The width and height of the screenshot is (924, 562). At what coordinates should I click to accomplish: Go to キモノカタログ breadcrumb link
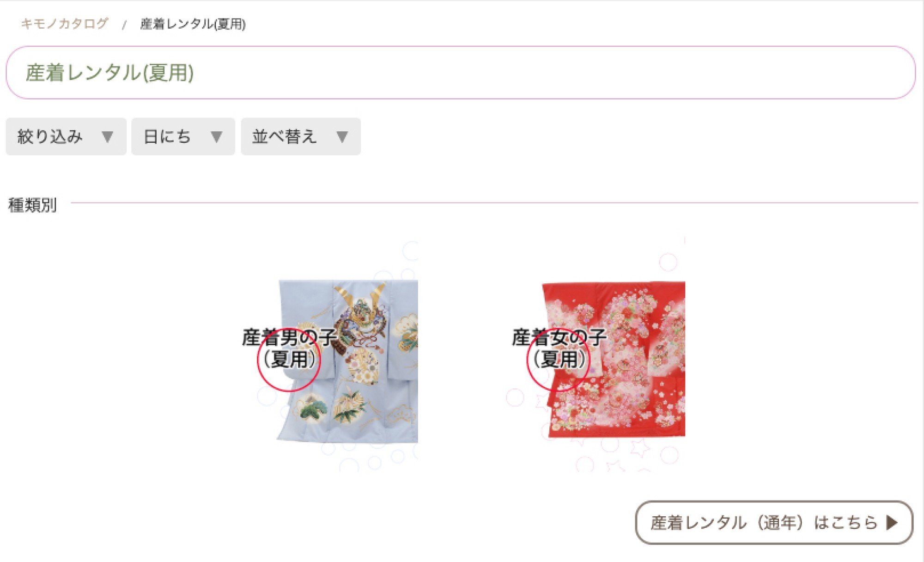click(x=64, y=24)
